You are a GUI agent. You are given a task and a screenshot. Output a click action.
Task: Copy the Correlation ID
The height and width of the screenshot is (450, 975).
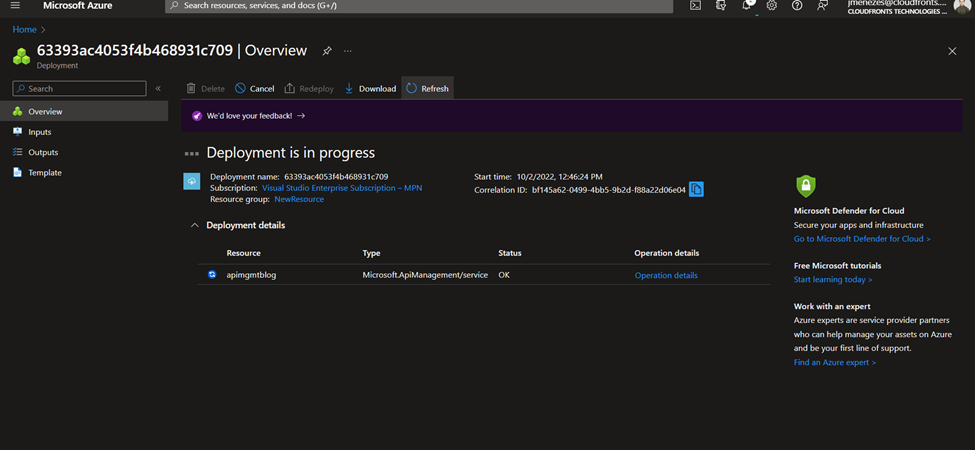pyautogui.click(x=696, y=189)
